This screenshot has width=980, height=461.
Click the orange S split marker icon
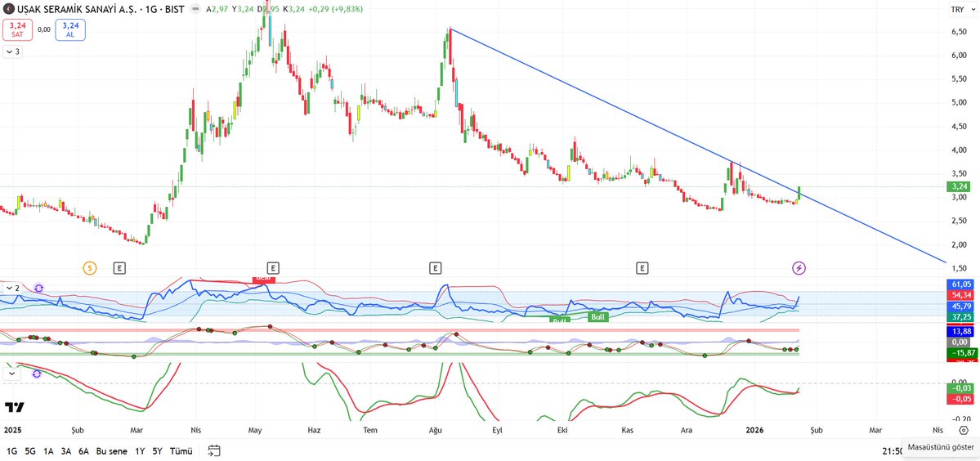click(89, 268)
